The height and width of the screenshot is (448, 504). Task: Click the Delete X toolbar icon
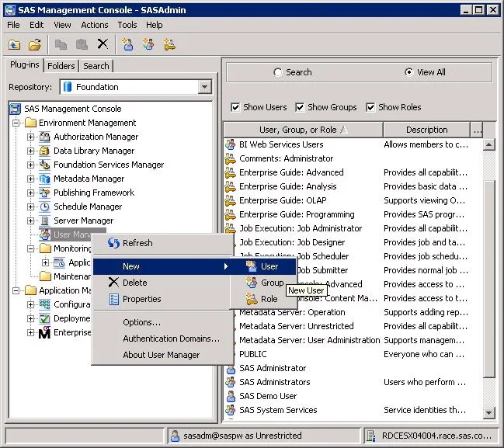tap(103, 43)
